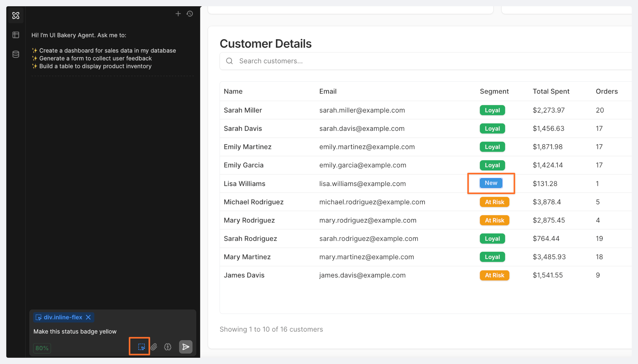638x364 pixels.
Task: Open the database sidebar icon
Action: [x=16, y=54]
